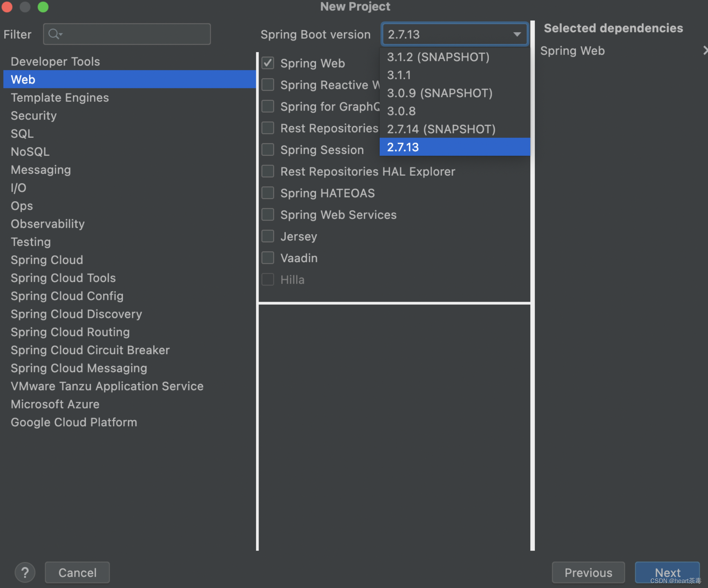Viewport: 708px width, 588px height.
Task: Open the Spring Cloud Tools category
Action: tap(129, 278)
